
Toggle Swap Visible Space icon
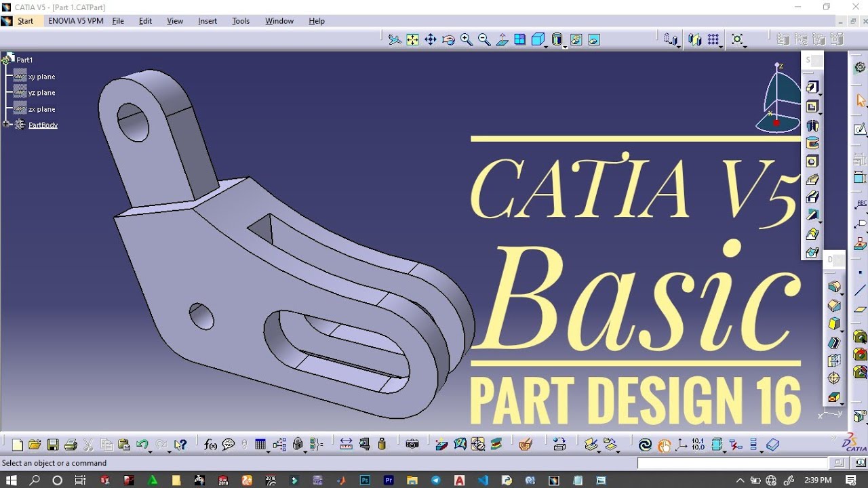pos(594,40)
